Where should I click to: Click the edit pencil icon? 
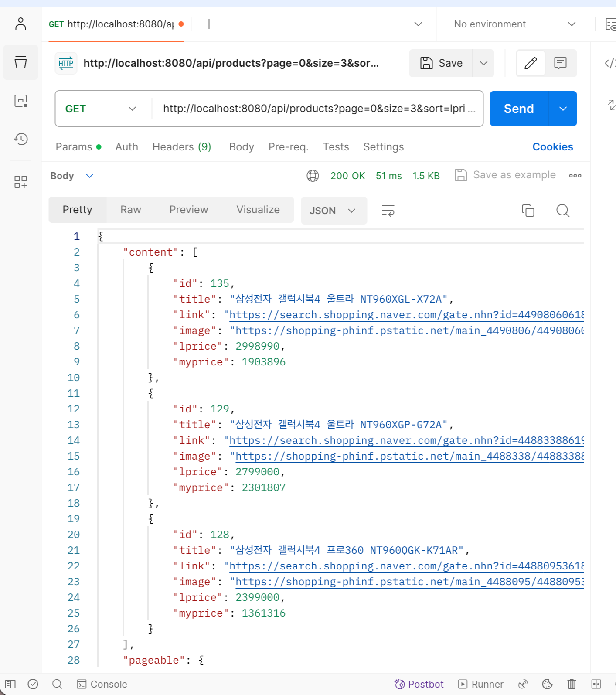pos(531,63)
